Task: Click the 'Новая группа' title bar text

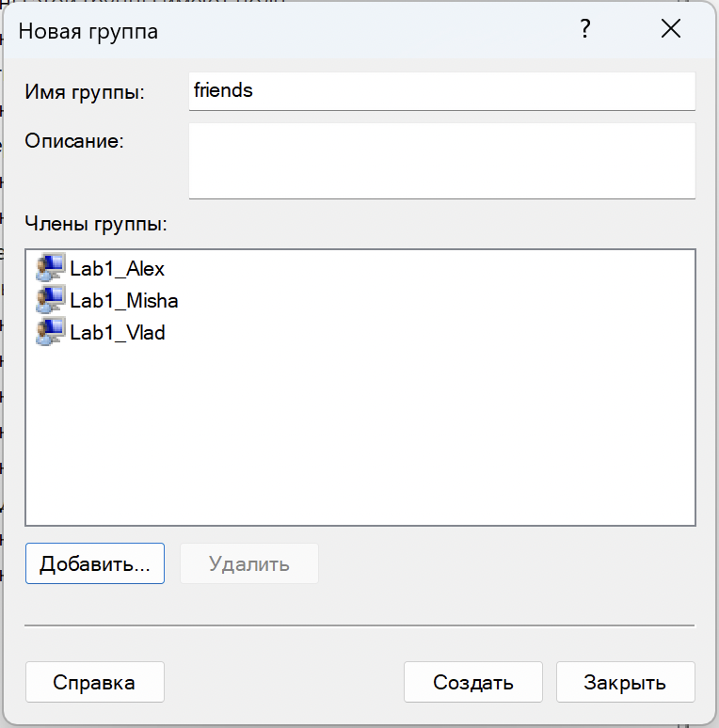Action: click(88, 31)
